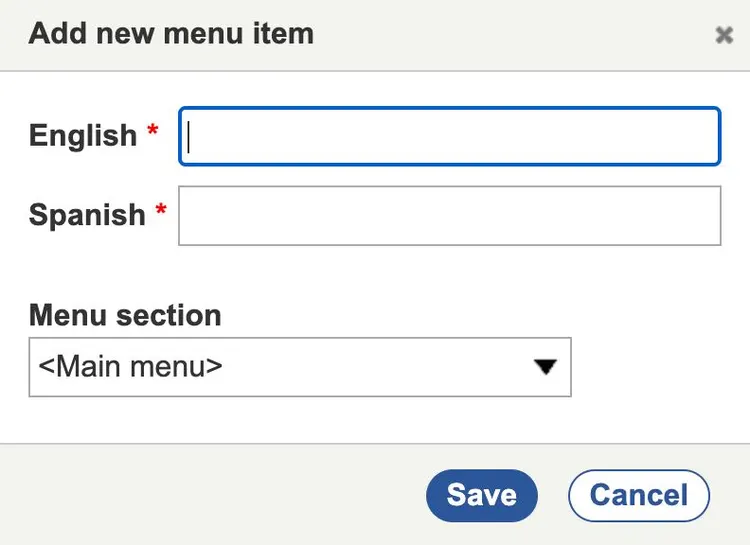Click the English field label
750x545 pixels.
(83, 135)
